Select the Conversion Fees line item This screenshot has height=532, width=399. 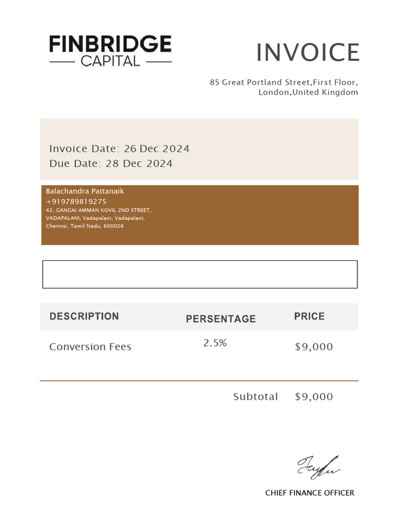(90, 347)
